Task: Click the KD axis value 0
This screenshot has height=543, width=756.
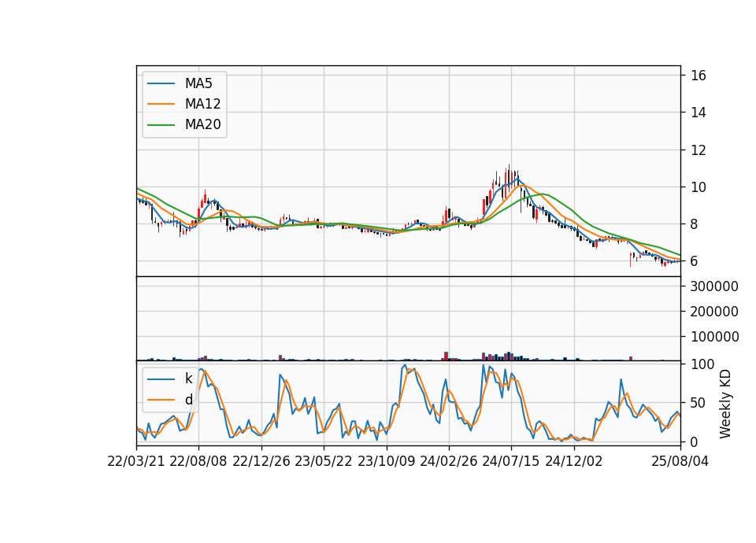Action: pyautogui.click(x=694, y=441)
